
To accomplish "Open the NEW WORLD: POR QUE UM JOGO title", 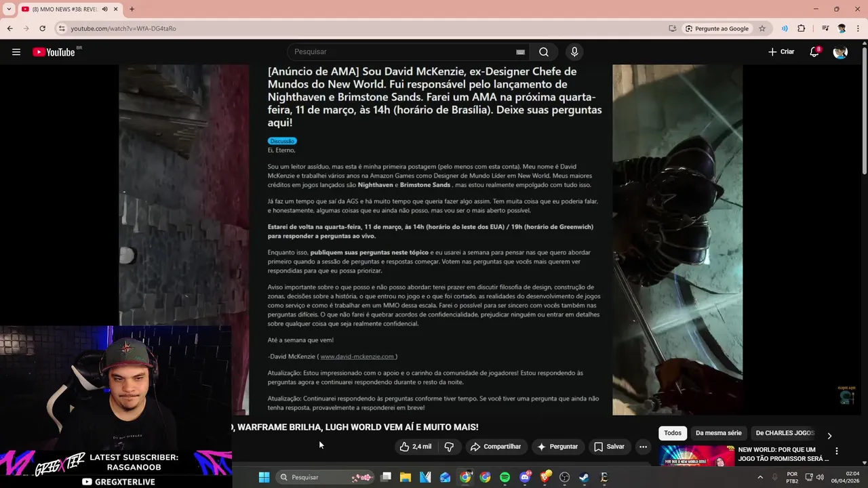I will 783,454.
